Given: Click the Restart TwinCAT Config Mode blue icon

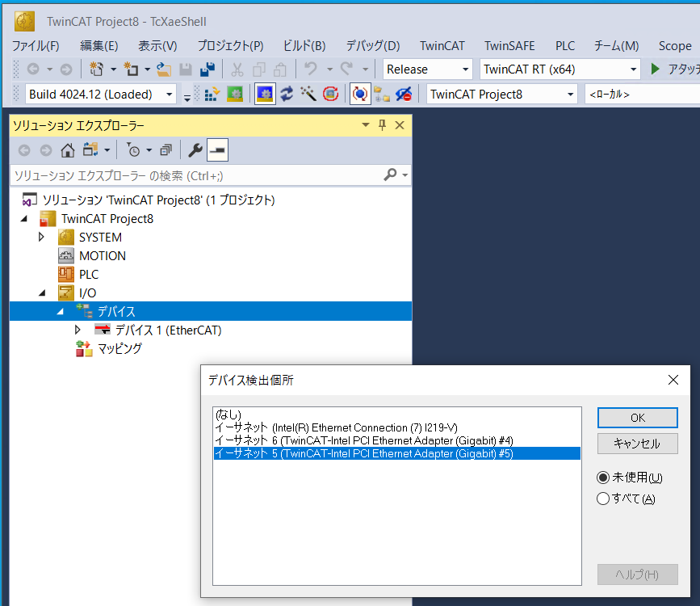Looking at the screenshot, I should click(265, 95).
